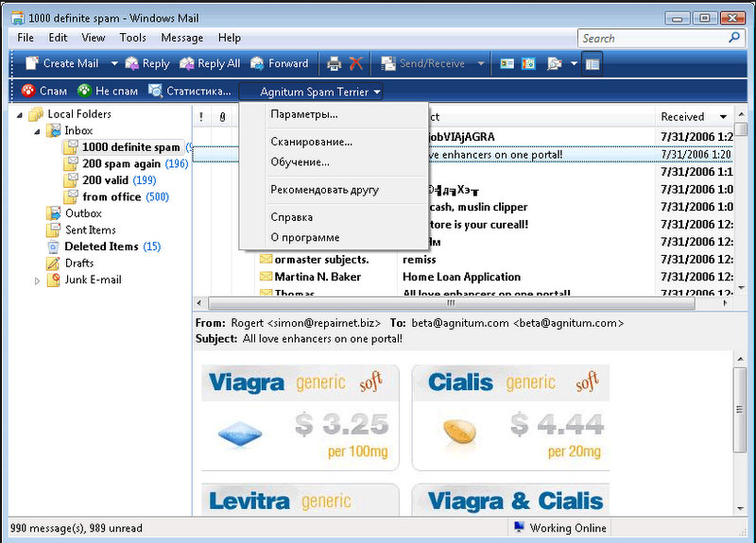
Task: Click the Levitra generic ad image
Action: [x=301, y=501]
